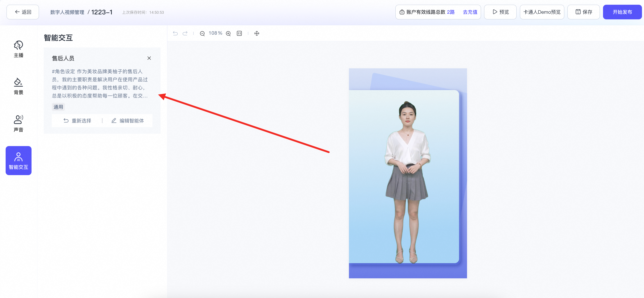Close the 售后人员 agent card
The width and height of the screenshot is (644, 298).
[149, 58]
